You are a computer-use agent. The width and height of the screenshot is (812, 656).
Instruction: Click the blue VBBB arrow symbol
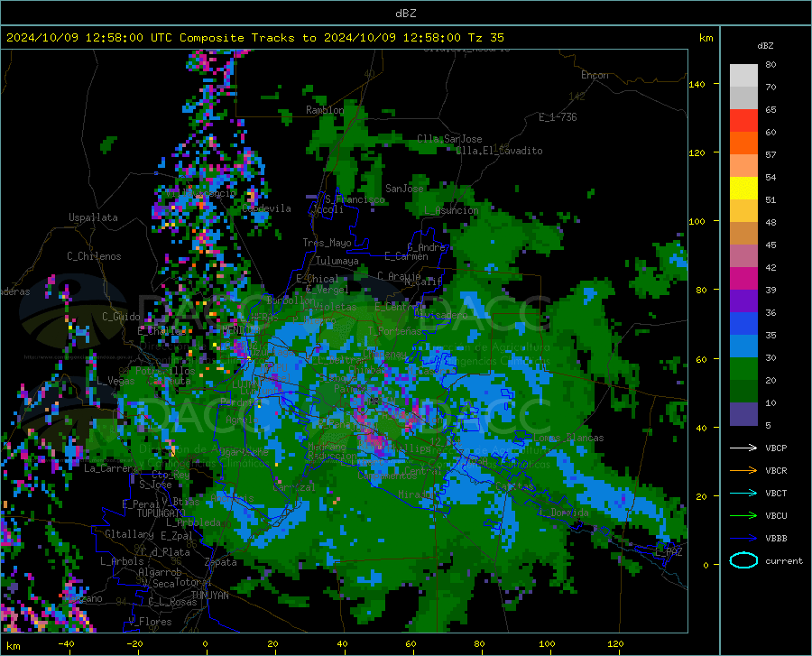[x=743, y=538]
